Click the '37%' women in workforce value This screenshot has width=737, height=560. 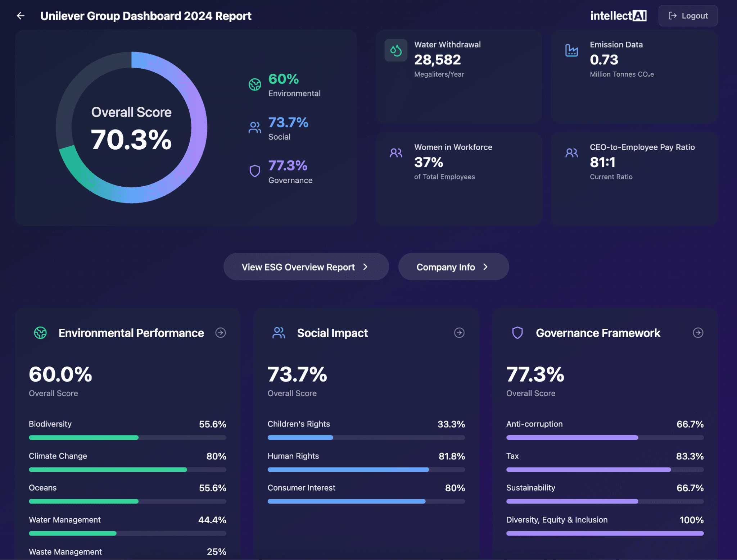pos(429,162)
